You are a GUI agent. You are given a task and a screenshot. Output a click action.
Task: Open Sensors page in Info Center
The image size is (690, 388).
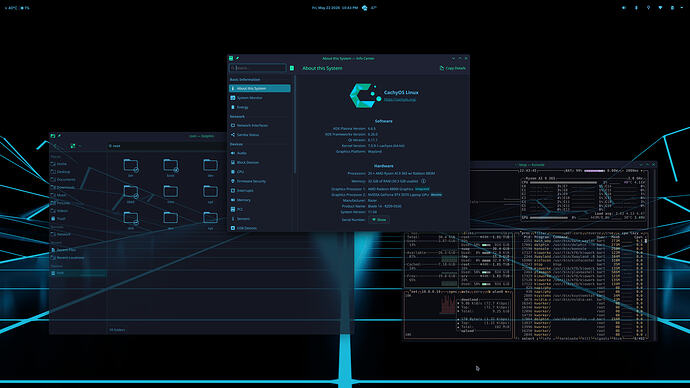(x=260, y=219)
